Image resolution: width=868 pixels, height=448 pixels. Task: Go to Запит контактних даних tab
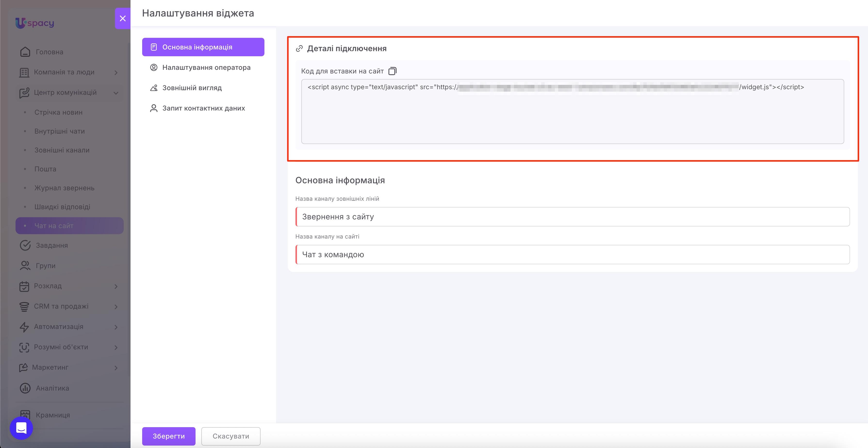[203, 108]
